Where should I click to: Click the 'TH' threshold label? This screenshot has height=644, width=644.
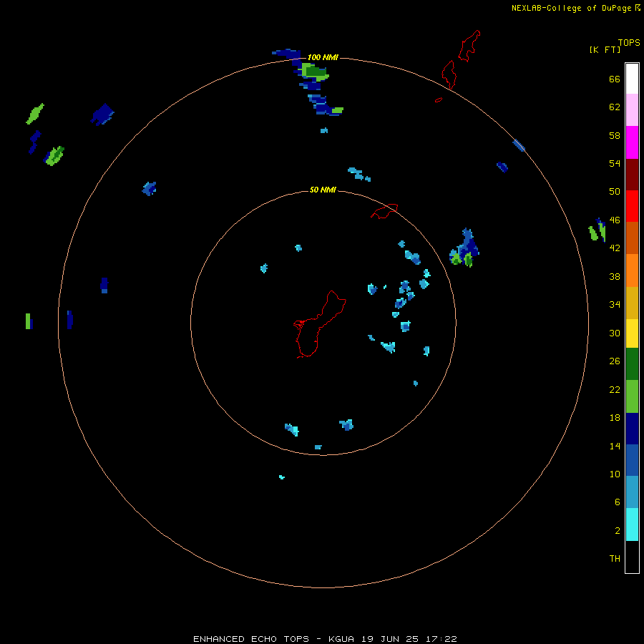[615, 559]
